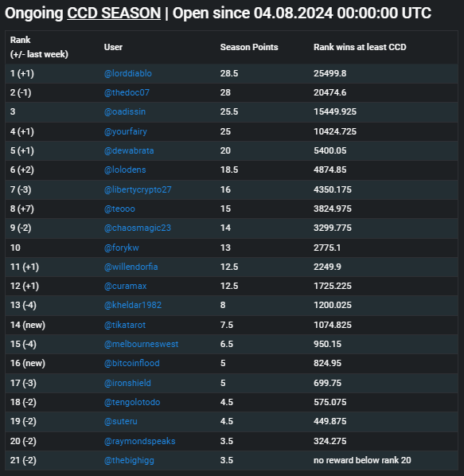The width and height of the screenshot is (464, 476).
Task: Go to @lolodens profile
Action: point(125,170)
